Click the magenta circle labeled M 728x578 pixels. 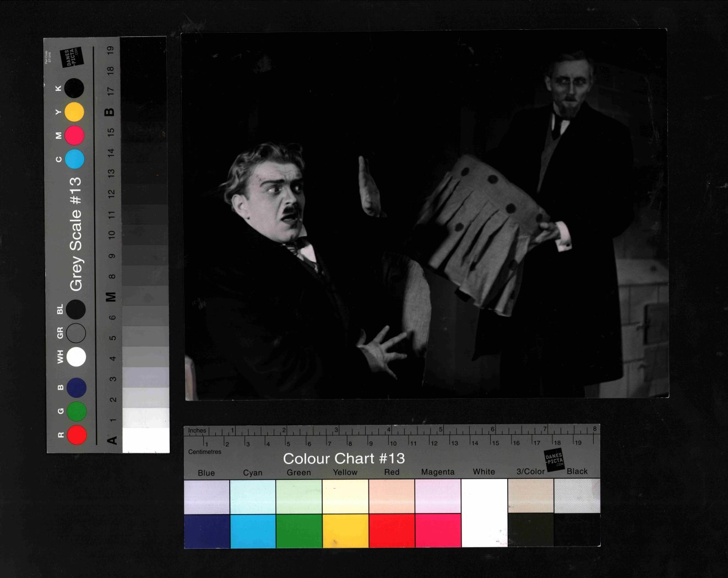(74, 136)
